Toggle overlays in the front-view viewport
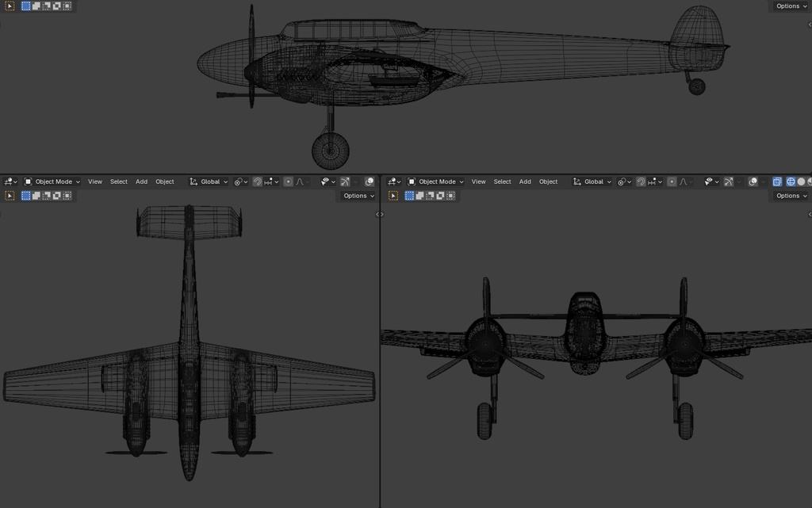 click(x=753, y=181)
